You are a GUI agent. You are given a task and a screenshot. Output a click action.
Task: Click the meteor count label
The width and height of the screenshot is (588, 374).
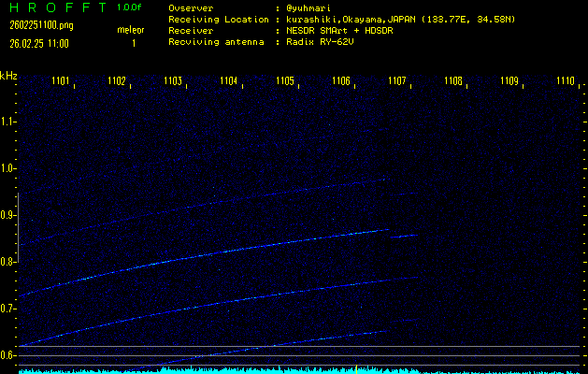[x=130, y=30]
